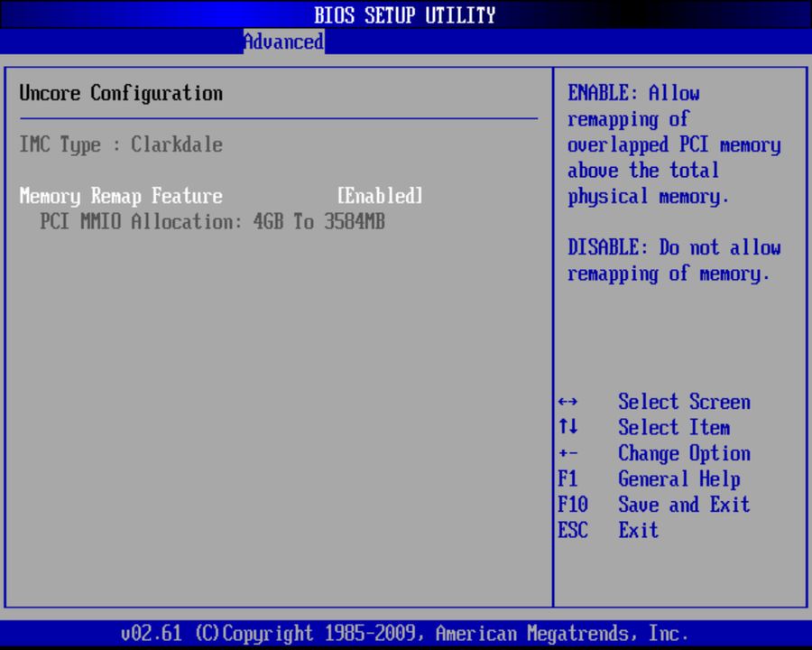Click the IMC Type : Clarkdale line

[121, 144]
